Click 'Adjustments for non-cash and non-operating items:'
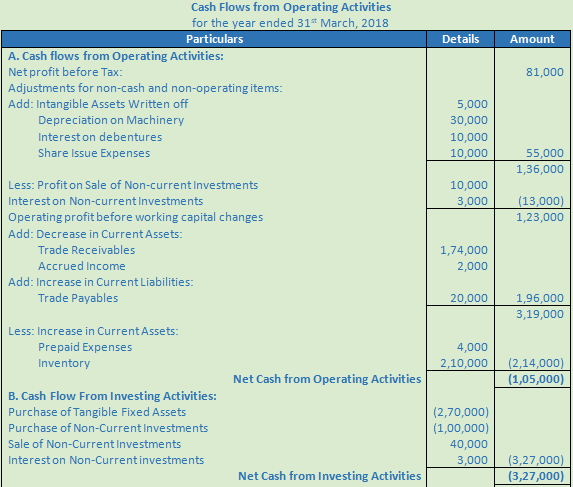573x487 pixels. [x=145, y=88]
